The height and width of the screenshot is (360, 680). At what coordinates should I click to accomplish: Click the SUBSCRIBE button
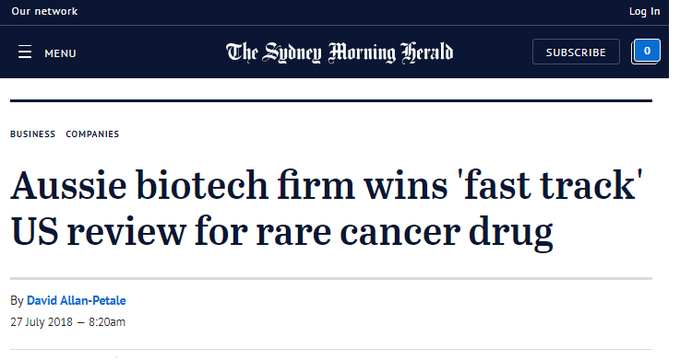(x=576, y=52)
